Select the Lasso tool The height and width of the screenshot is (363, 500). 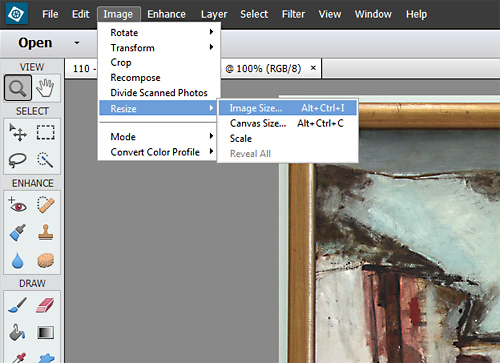point(18,160)
